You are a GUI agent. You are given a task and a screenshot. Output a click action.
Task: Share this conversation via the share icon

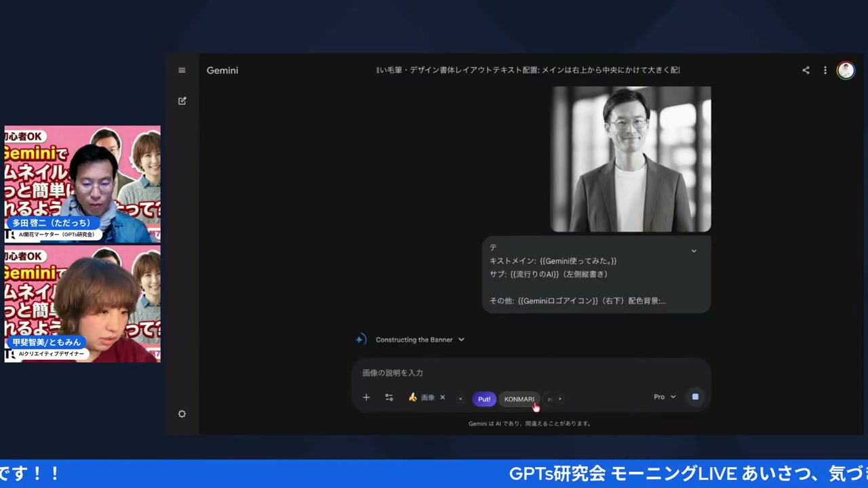coord(806,70)
